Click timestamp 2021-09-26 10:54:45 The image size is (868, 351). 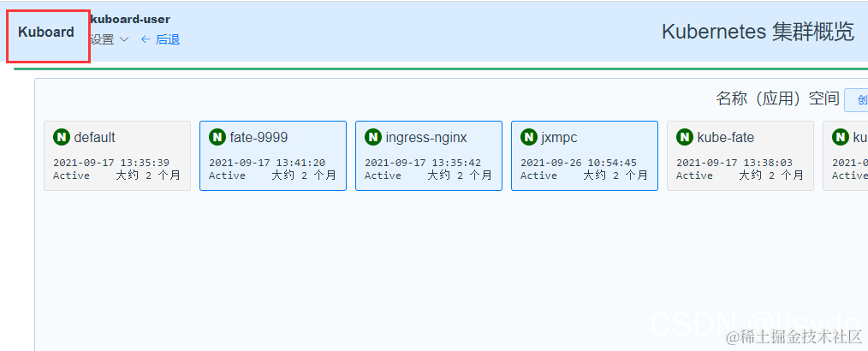click(x=579, y=163)
